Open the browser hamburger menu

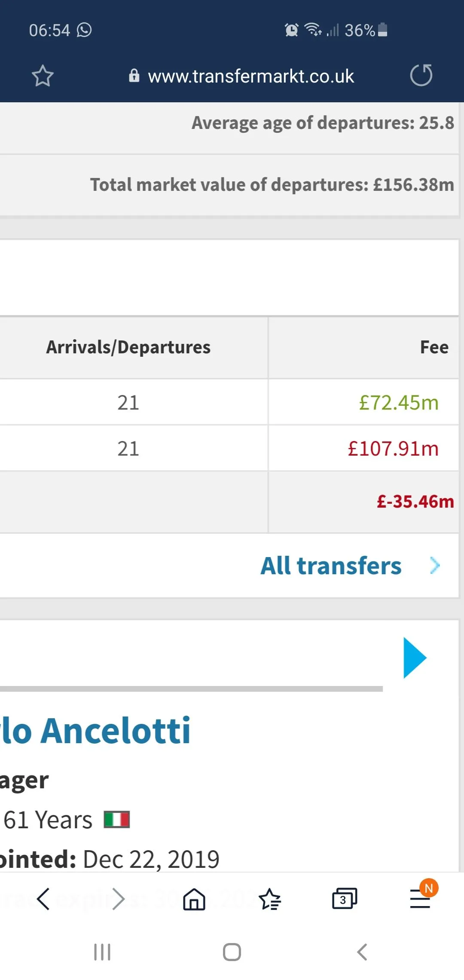(420, 899)
